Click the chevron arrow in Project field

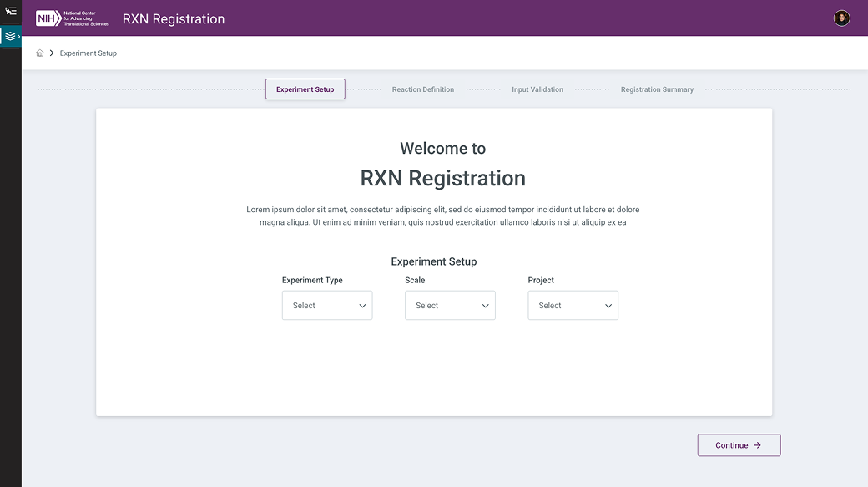click(x=608, y=306)
